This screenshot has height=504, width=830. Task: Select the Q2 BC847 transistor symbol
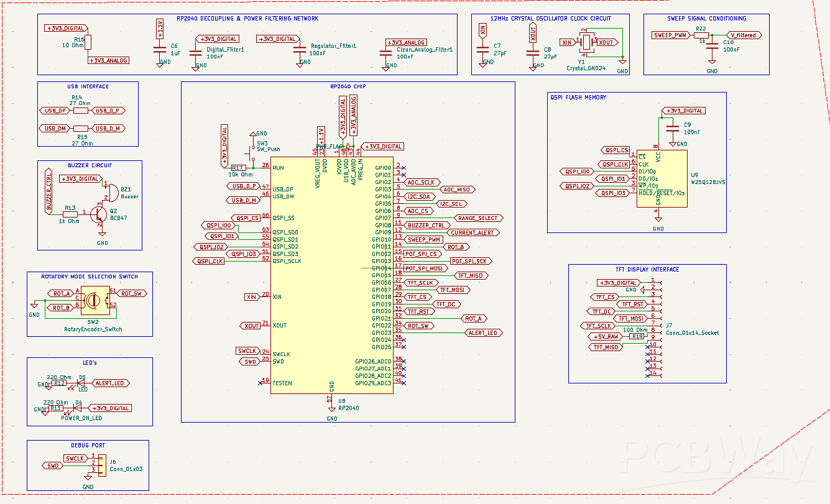pos(99,214)
